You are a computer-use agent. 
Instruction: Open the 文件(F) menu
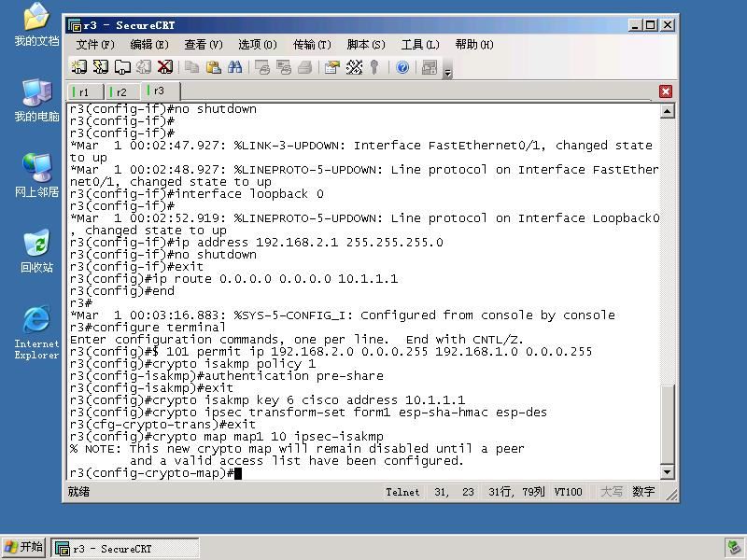click(x=95, y=45)
